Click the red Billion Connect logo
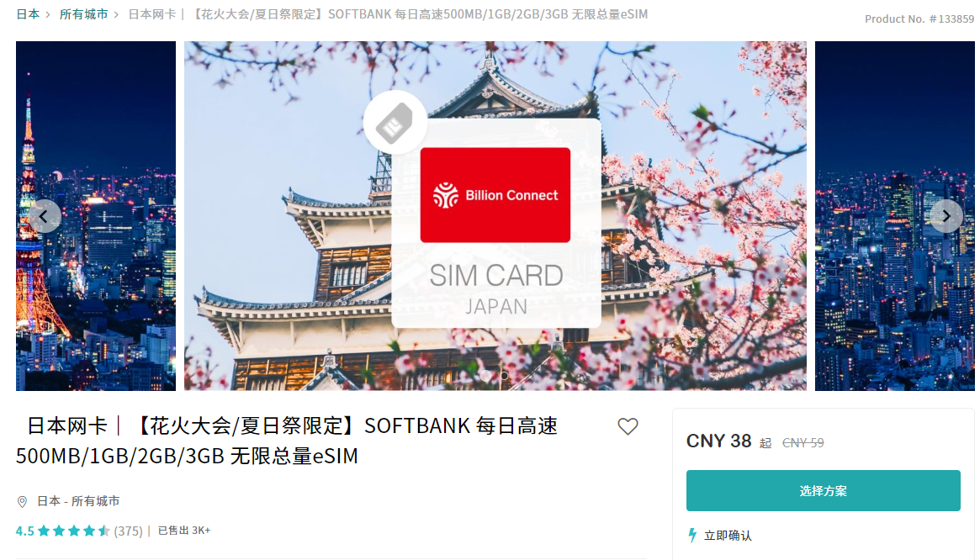This screenshot has width=980, height=560. tap(495, 195)
